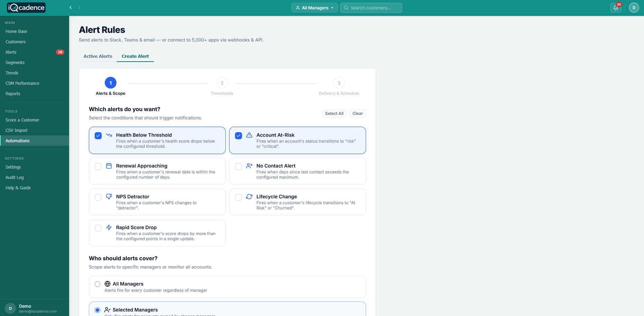644x316 pixels.
Task: Click the Select All button
Action: click(x=334, y=113)
